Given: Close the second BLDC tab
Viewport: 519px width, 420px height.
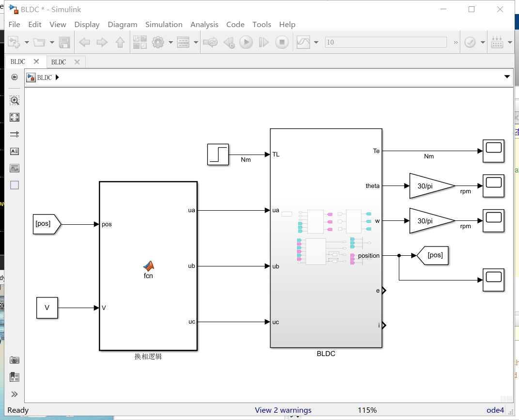Looking at the screenshot, I should [x=77, y=62].
